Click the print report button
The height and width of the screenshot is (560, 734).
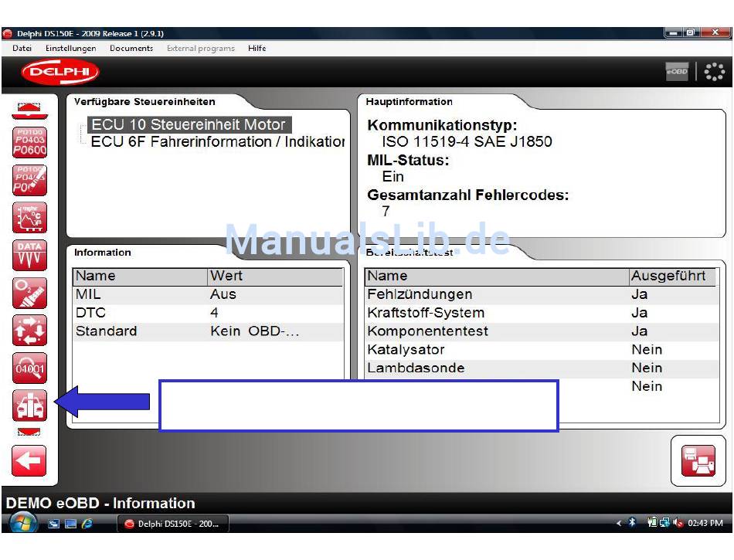point(698,461)
